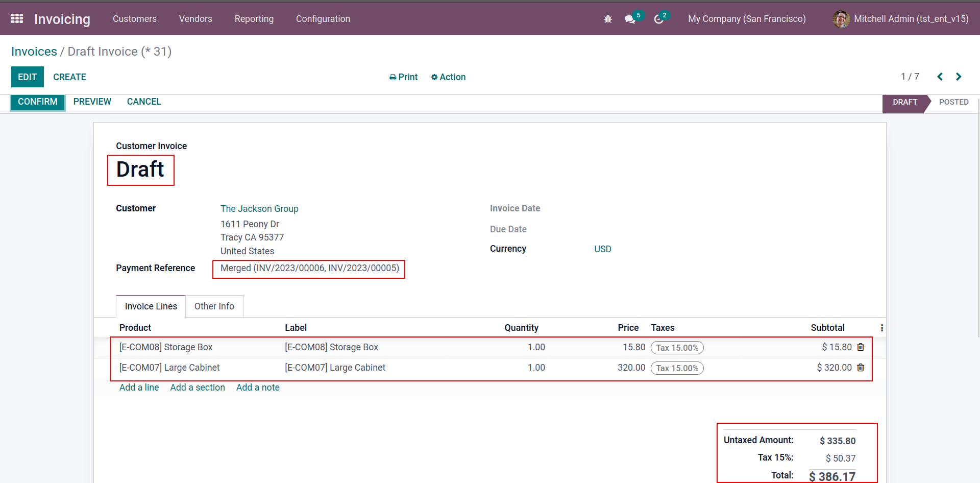Screen dimensions: 980x483
Task: Delete the Large Cabinet invoice line
Action: coord(861,368)
